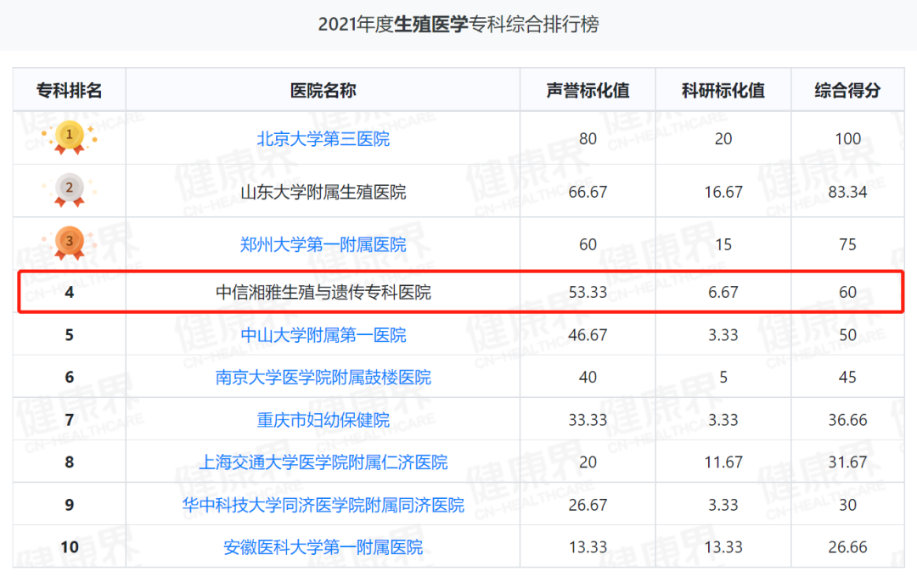Screen dimensions: 917x588
Task: Open the 南京大学医学院附属鼓楼医院 link
Action: click(323, 377)
